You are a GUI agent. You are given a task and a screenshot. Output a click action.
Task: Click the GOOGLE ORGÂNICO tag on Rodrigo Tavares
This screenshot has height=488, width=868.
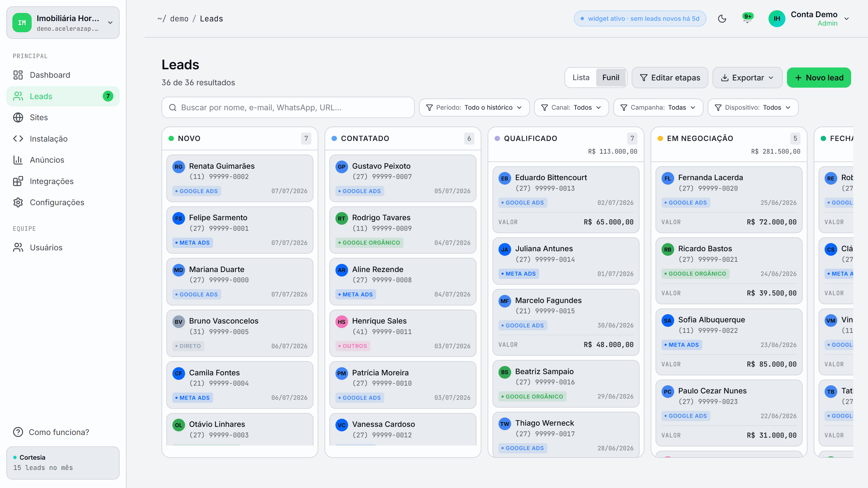pos(369,242)
